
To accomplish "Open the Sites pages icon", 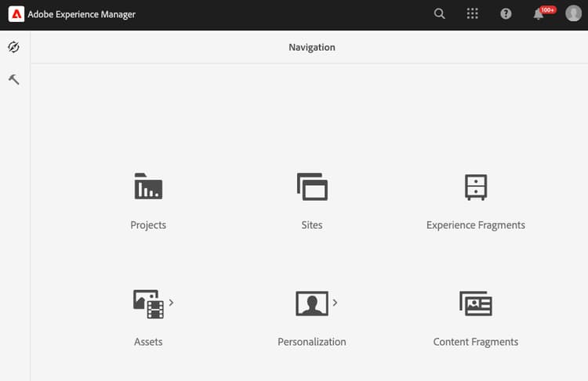I will [312, 187].
